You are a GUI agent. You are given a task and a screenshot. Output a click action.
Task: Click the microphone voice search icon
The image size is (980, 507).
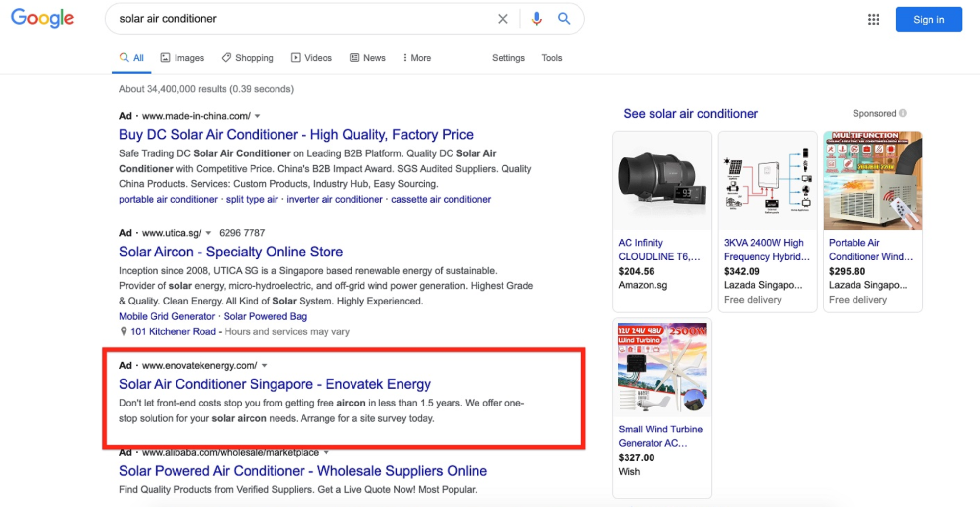tap(536, 19)
